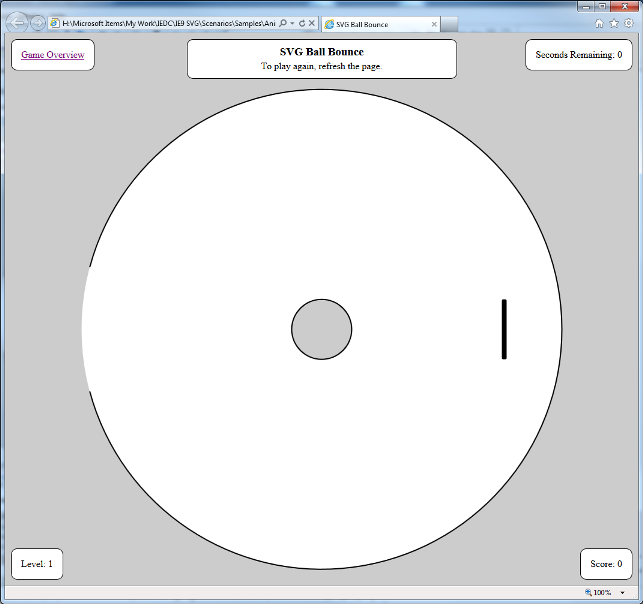Click the browser Forward arrow button
The width and height of the screenshot is (643, 604).
pyautogui.click(x=38, y=23)
